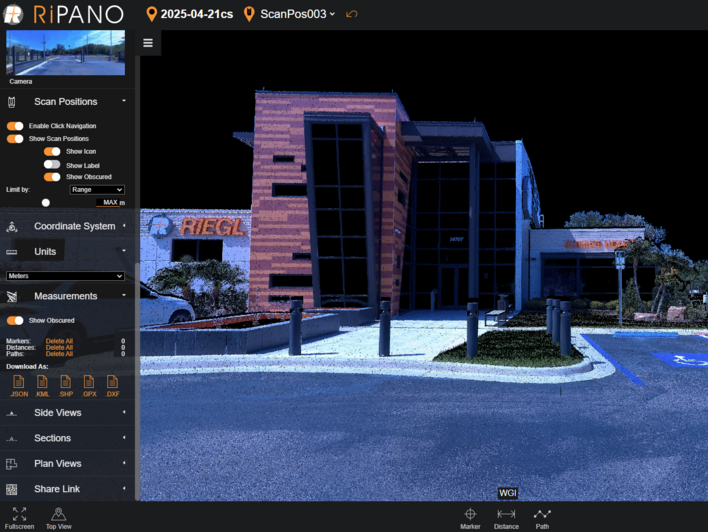
Task: Click the range limit slider handle
Action: pos(45,203)
